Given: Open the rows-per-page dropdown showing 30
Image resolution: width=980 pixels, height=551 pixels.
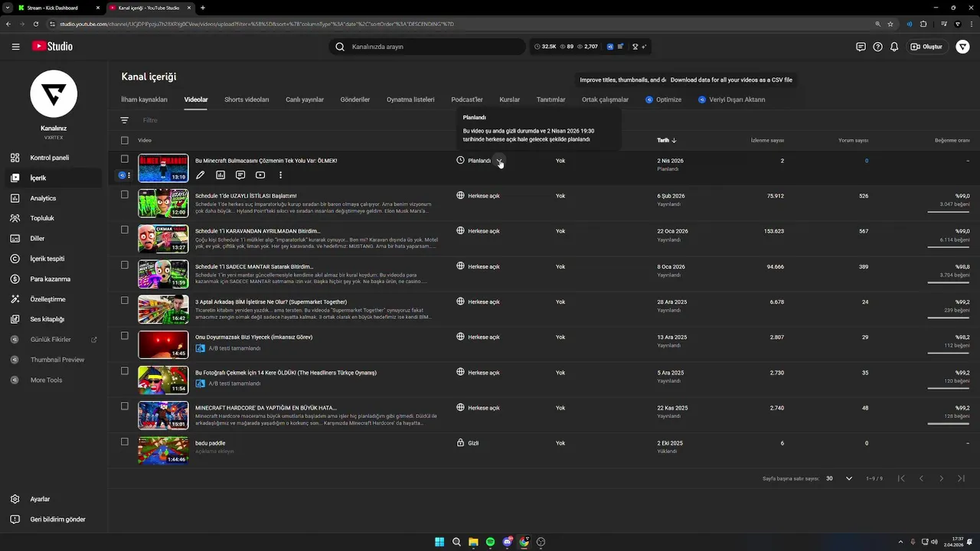Looking at the screenshot, I should point(839,478).
